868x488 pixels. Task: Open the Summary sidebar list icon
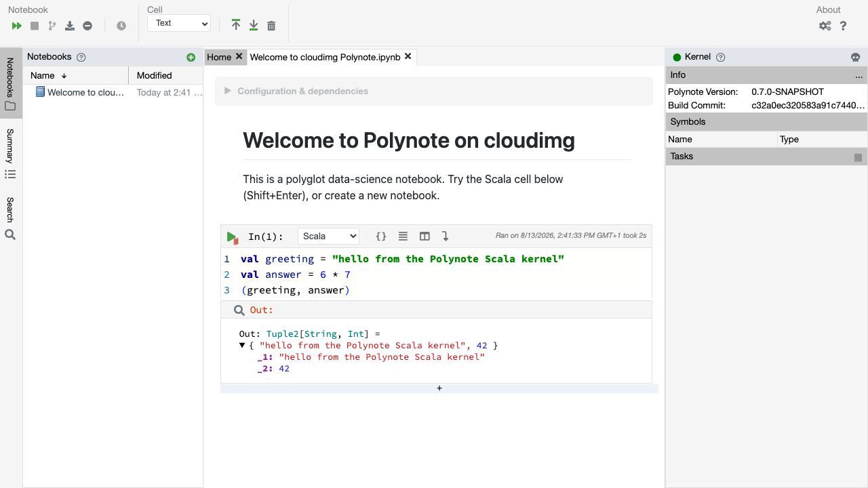(x=10, y=174)
